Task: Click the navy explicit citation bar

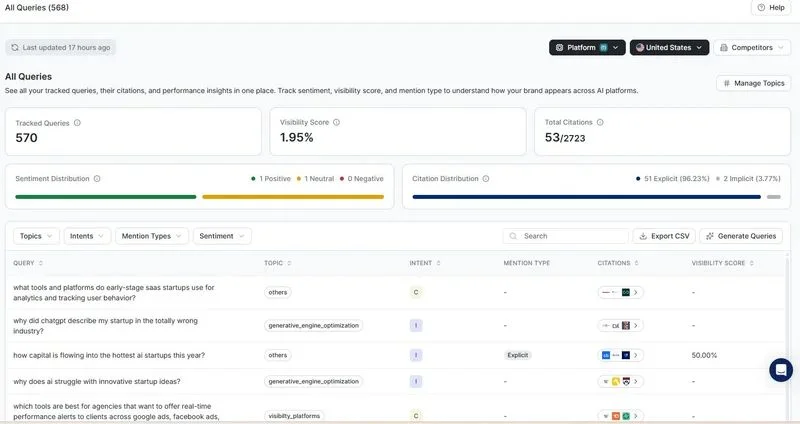Action: pyautogui.click(x=587, y=197)
